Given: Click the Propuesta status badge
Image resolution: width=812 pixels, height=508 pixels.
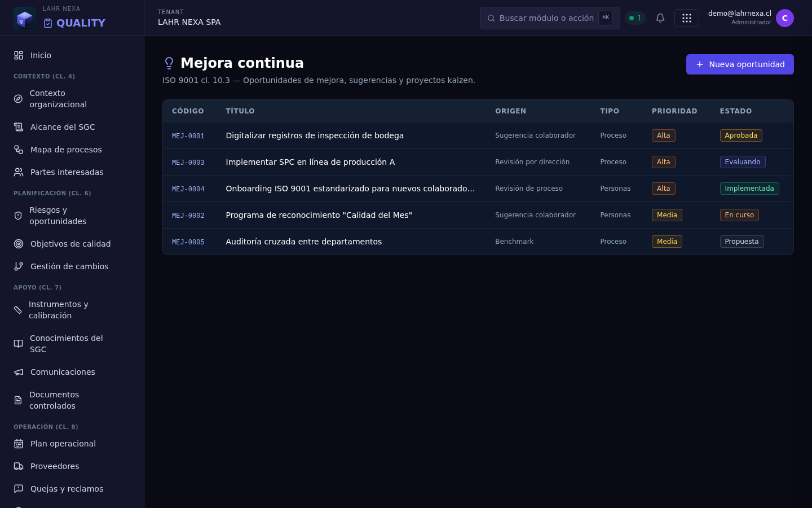Looking at the screenshot, I should point(742,242).
